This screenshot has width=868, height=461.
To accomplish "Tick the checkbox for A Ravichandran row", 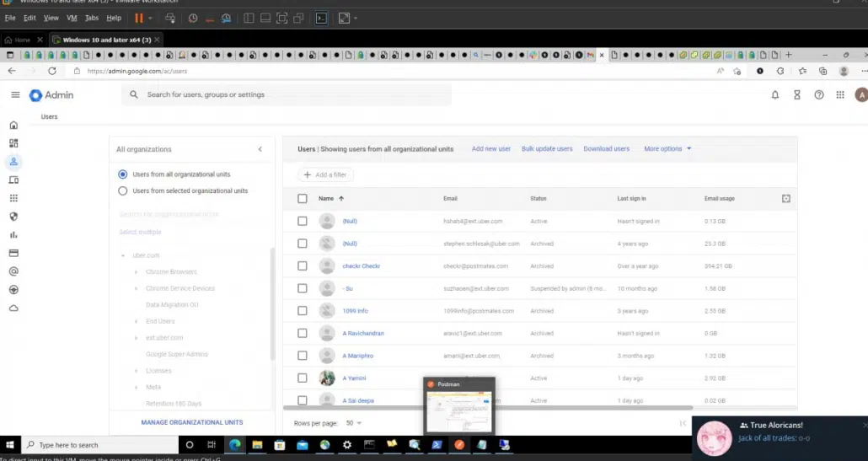I will (303, 333).
